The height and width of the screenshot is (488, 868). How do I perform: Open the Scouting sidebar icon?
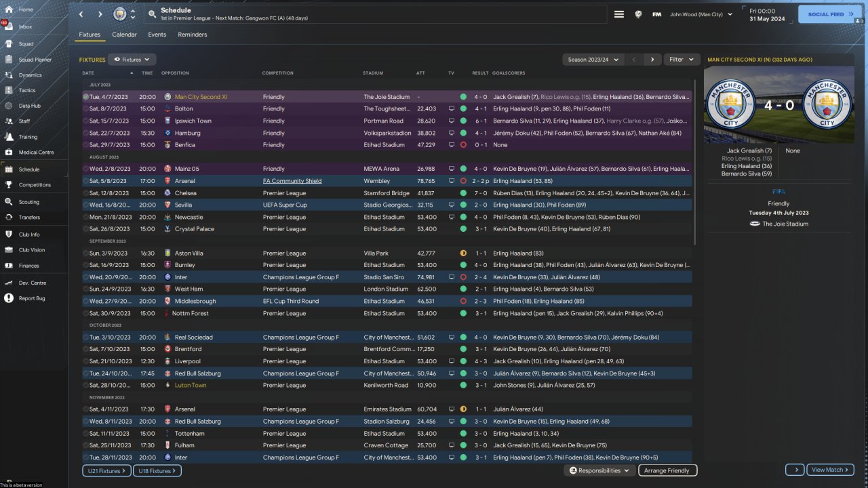(x=8, y=202)
